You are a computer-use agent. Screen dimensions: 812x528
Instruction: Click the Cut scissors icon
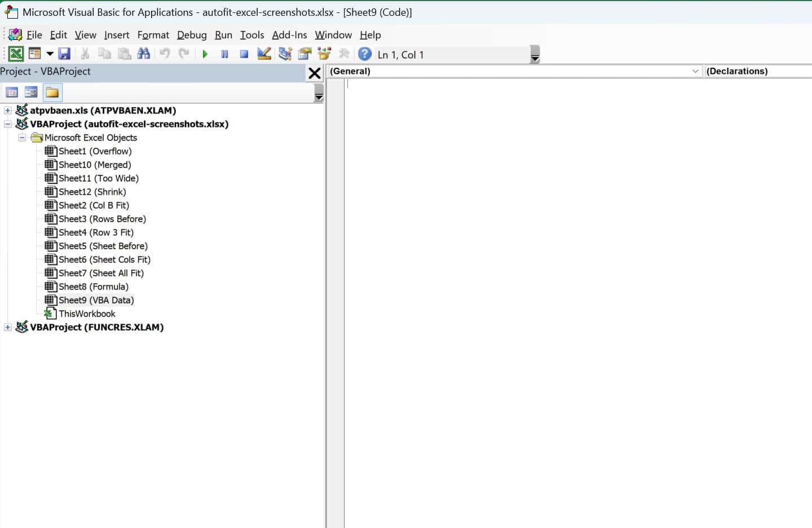point(85,54)
